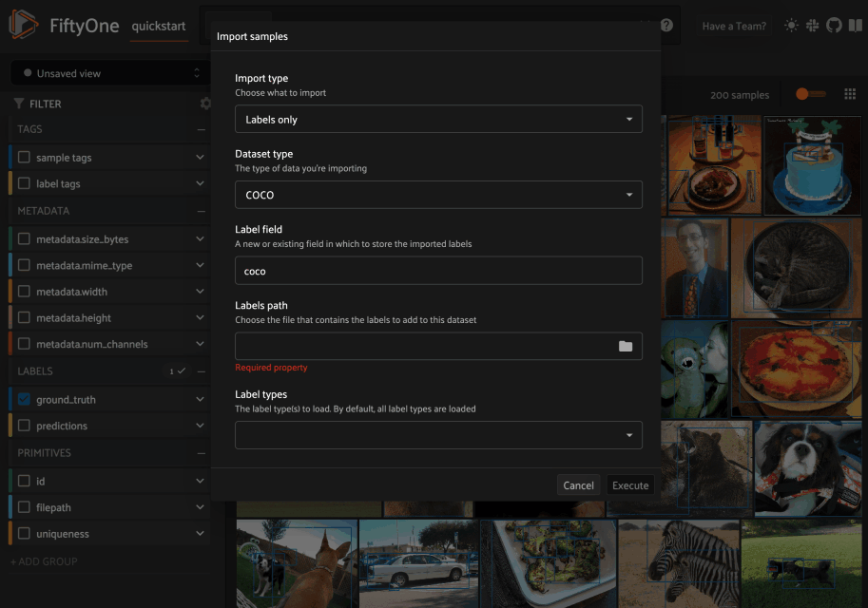868x608 pixels.
Task: Expand the metadata.width filter chevron
Action: [x=199, y=292]
